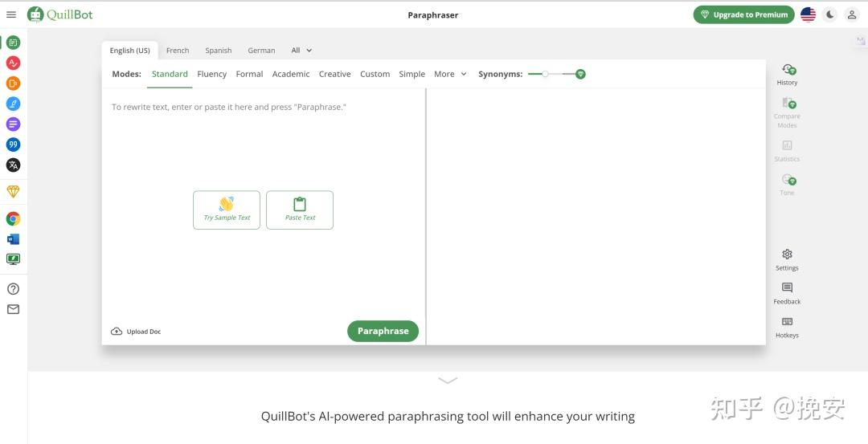Click the Paraphrase button

383,332
